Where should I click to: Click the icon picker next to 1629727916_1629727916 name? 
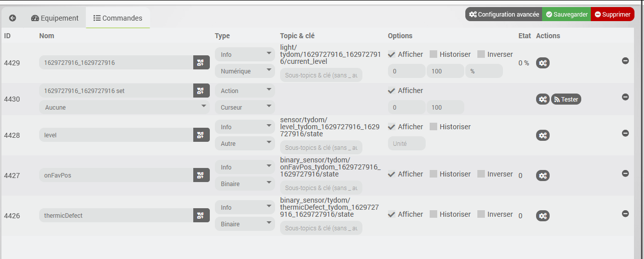[x=201, y=62]
